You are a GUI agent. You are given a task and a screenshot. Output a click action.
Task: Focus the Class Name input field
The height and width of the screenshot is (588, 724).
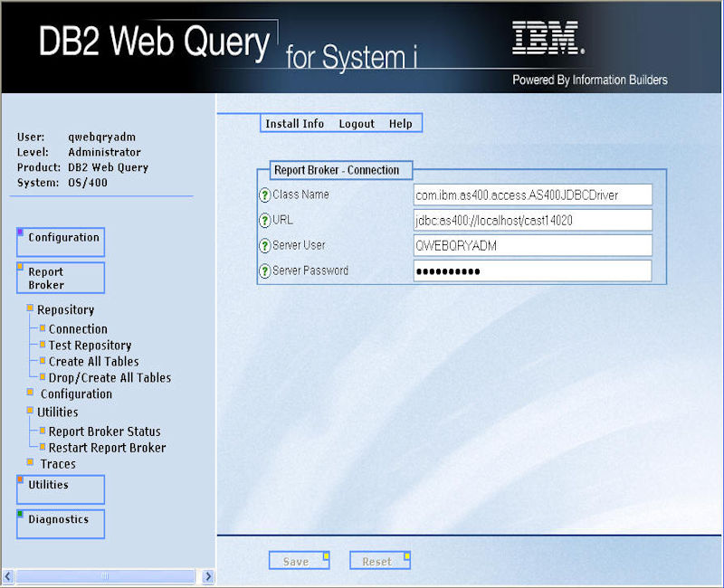[533, 194]
